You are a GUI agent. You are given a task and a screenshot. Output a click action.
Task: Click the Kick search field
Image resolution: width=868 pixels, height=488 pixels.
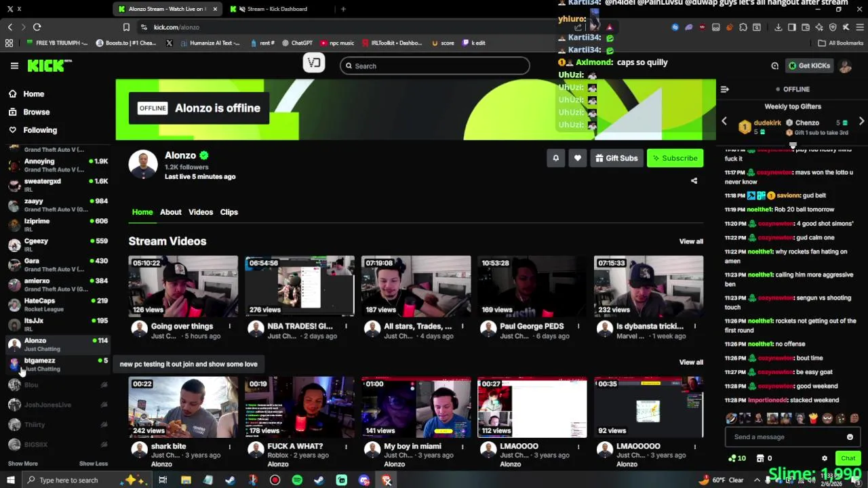coord(435,66)
